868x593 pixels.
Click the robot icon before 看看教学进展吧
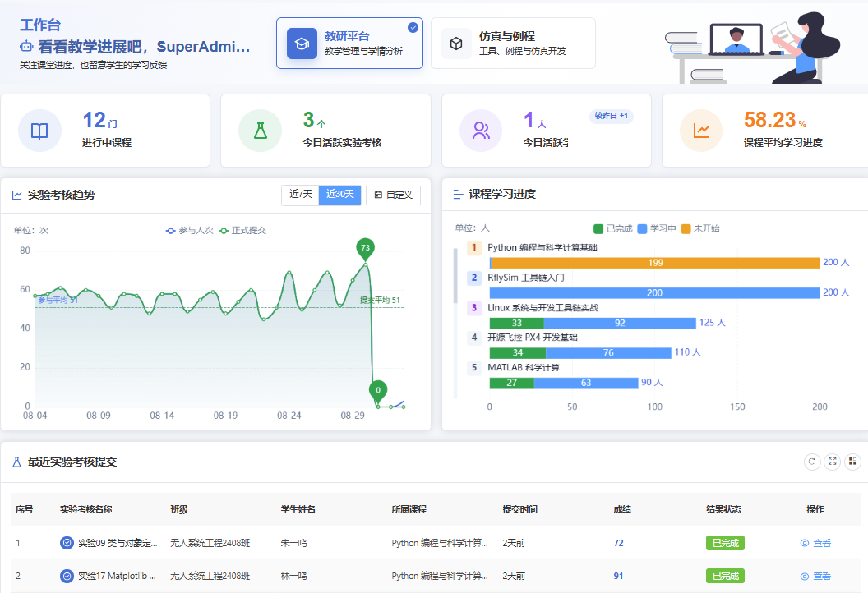(x=26, y=47)
